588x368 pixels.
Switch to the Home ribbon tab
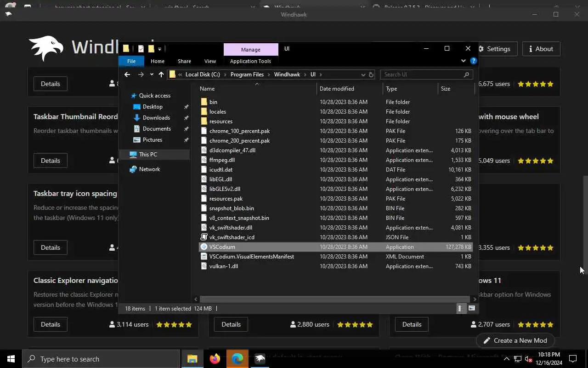click(158, 61)
